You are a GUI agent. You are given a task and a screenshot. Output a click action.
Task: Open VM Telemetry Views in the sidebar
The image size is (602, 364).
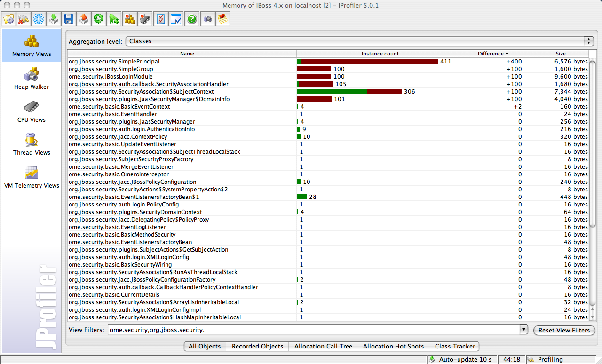[32, 177]
